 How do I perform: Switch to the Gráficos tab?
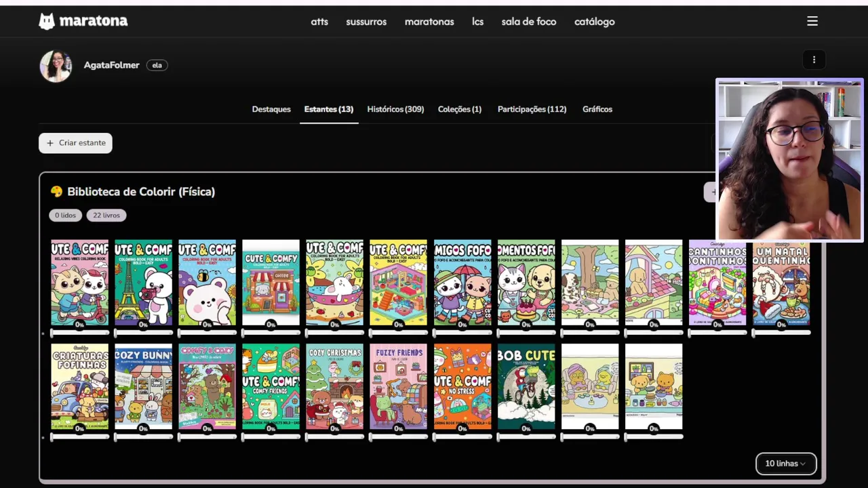coord(597,109)
